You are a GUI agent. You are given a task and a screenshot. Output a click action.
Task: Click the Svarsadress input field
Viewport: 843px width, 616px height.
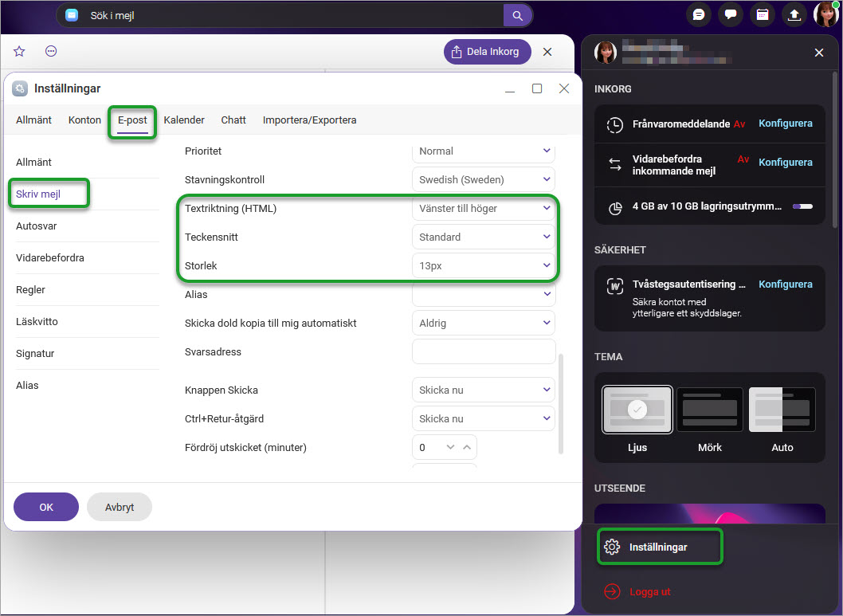pyautogui.click(x=483, y=351)
